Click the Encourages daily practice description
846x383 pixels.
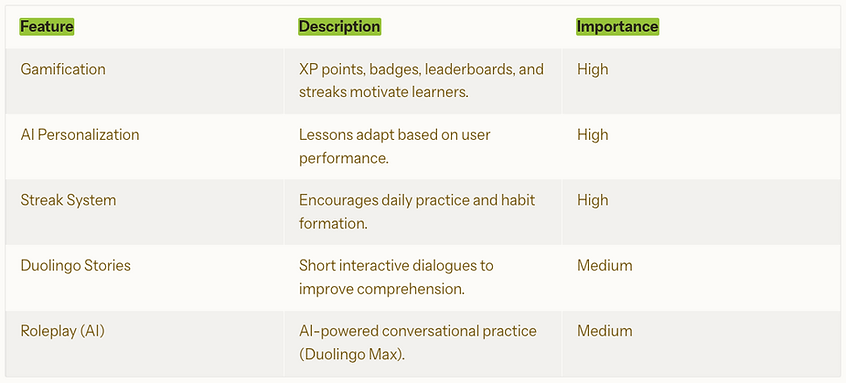[x=417, y=211]
